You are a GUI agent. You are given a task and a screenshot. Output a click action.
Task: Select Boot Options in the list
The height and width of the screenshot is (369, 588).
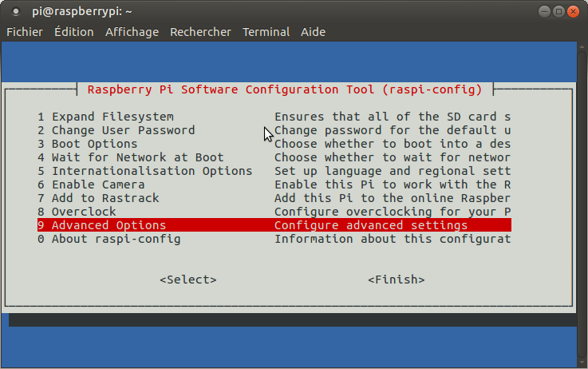[x=94, y=144]
